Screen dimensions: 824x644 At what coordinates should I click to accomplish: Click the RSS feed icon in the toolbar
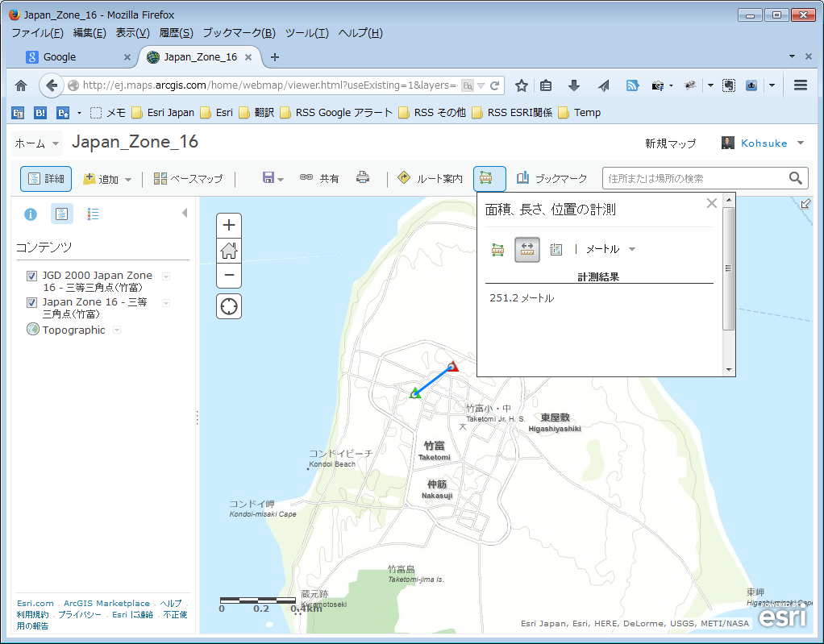click(632, 85)
